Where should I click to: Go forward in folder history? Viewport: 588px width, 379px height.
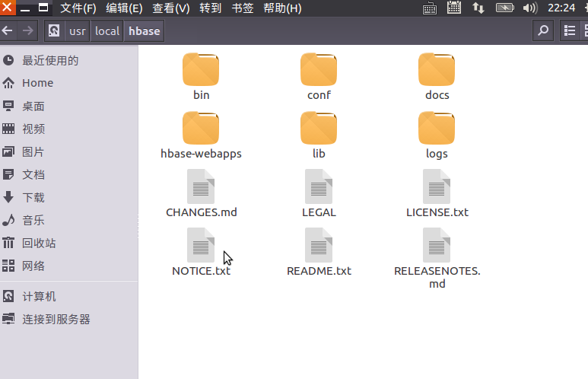(27, 30)
